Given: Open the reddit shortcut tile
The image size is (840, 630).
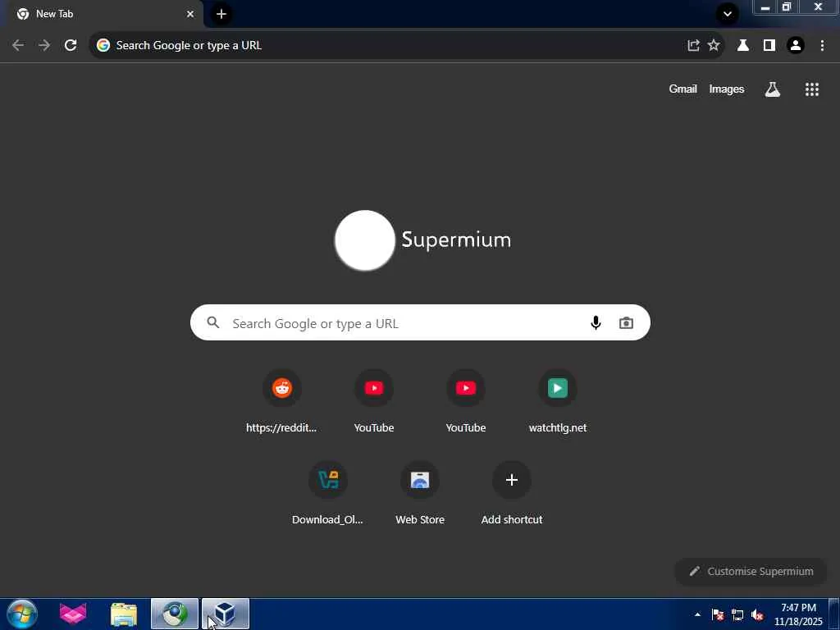Looking at the screenshot, I should point(282,400).
